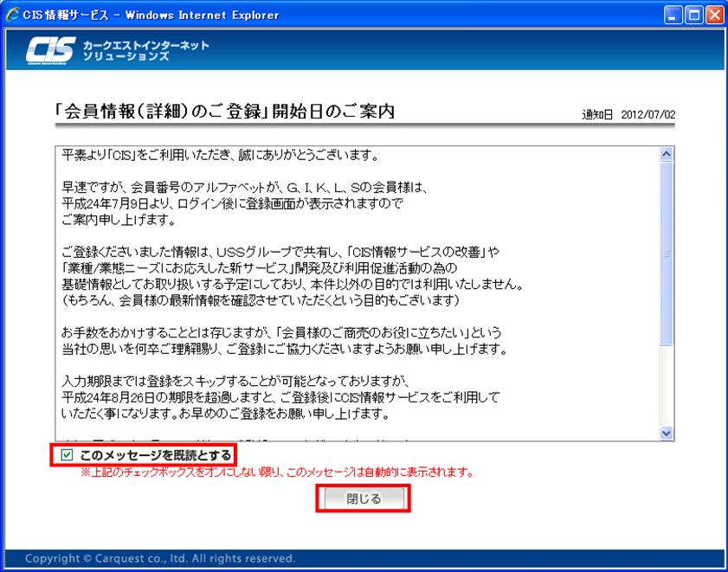
Task: Maximize the CIS情報サービス window
Action: (x=694, y=16)
